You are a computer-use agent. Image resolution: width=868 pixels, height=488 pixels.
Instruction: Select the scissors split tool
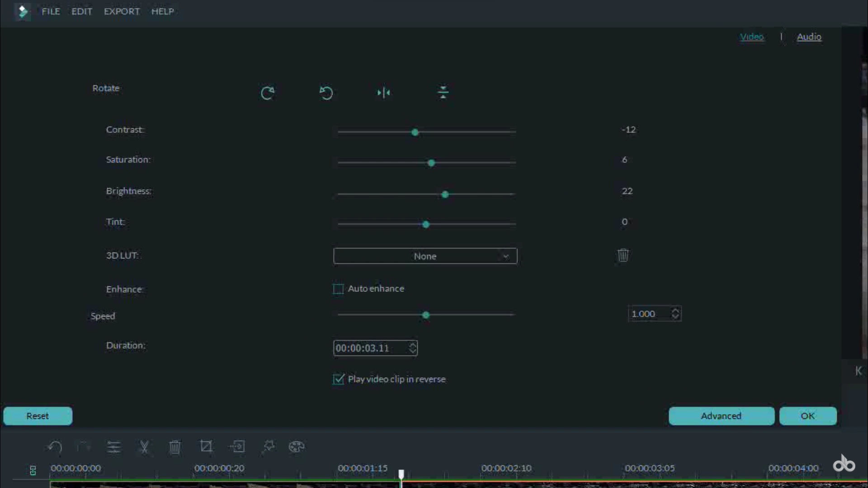(144, 447)
